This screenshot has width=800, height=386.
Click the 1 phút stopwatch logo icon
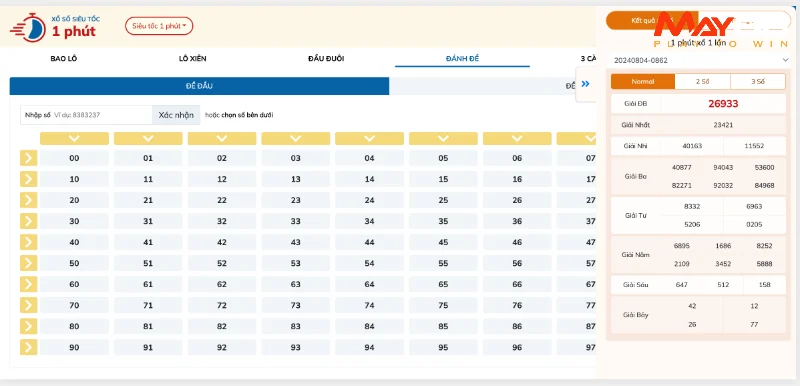(x=28, y=28)
